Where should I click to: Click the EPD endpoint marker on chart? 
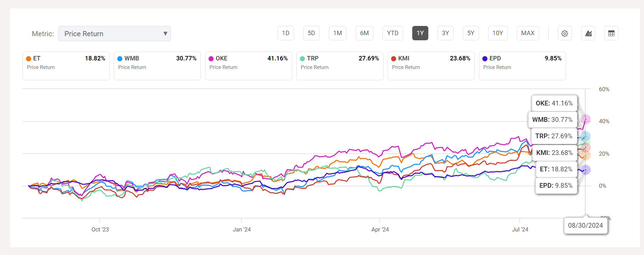(586, 170)
